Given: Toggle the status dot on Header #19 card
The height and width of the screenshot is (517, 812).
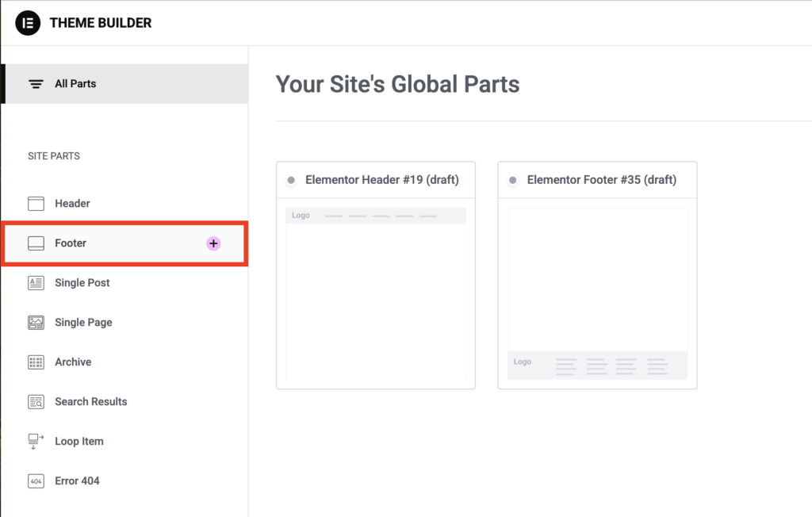Looking at the screenshot, I should click(291, 180).
